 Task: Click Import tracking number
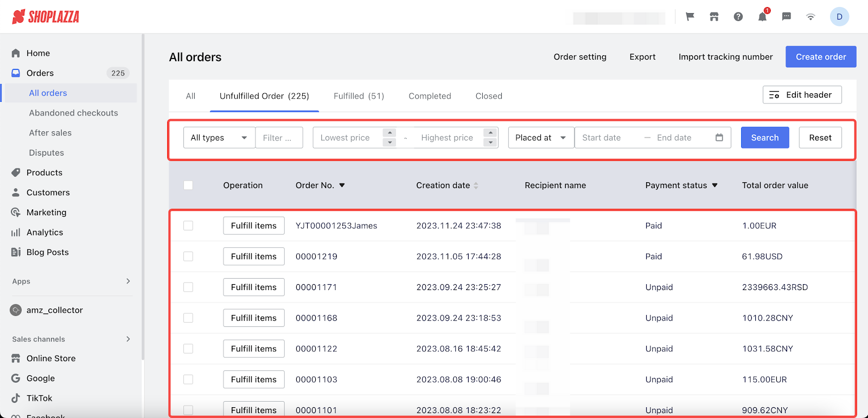click(x=725, y=57)
